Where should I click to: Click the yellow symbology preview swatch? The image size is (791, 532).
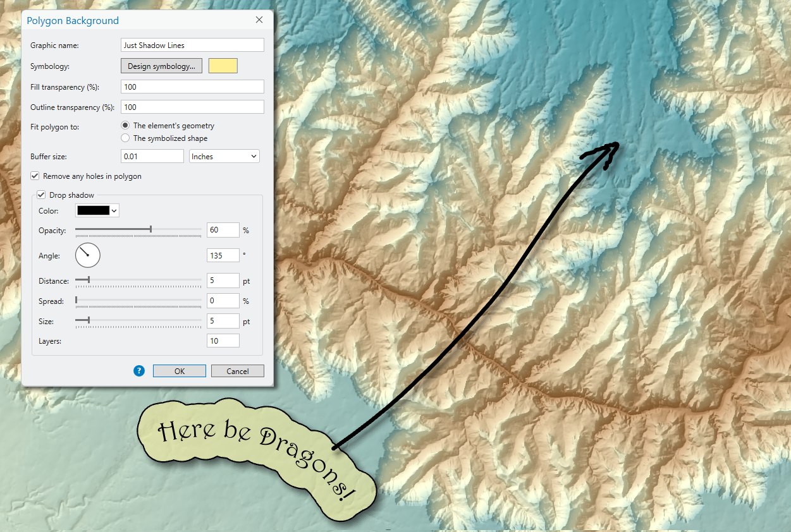pos(223,66)
